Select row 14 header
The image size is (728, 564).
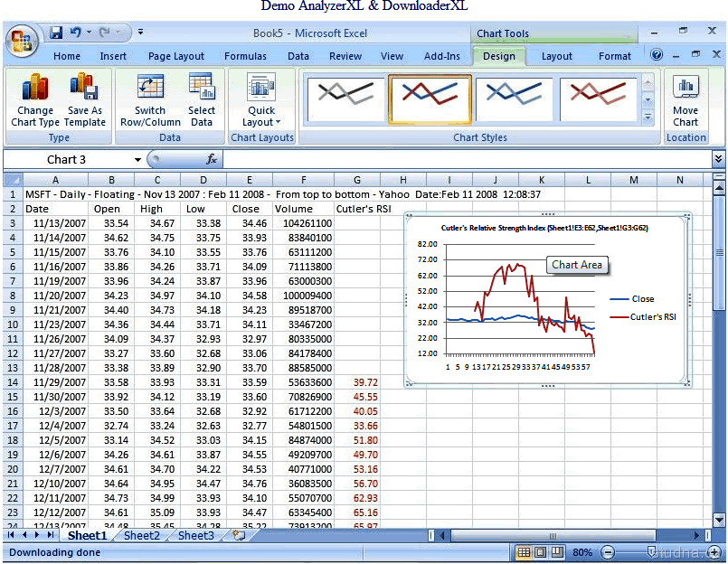[x=13, y=382]
